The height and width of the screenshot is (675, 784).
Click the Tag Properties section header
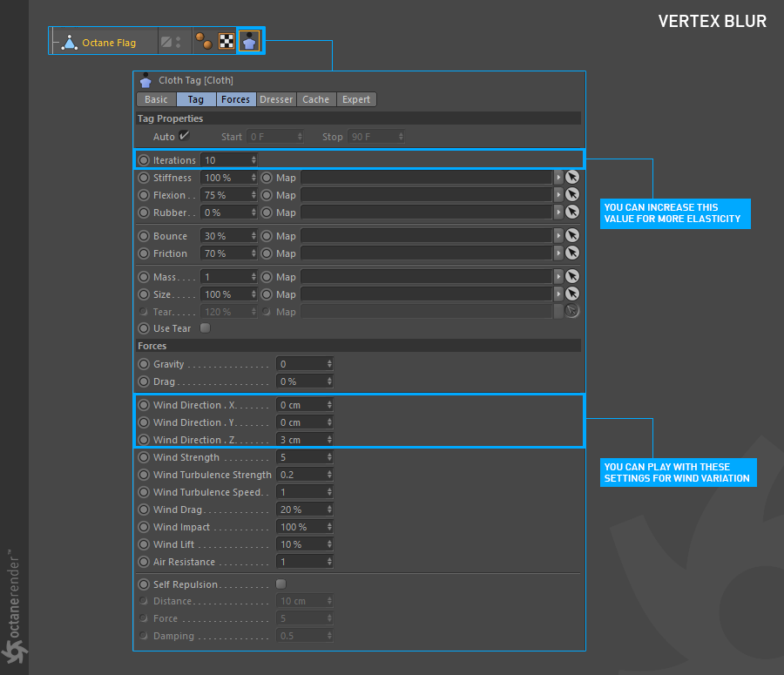[x=359, y=118]
